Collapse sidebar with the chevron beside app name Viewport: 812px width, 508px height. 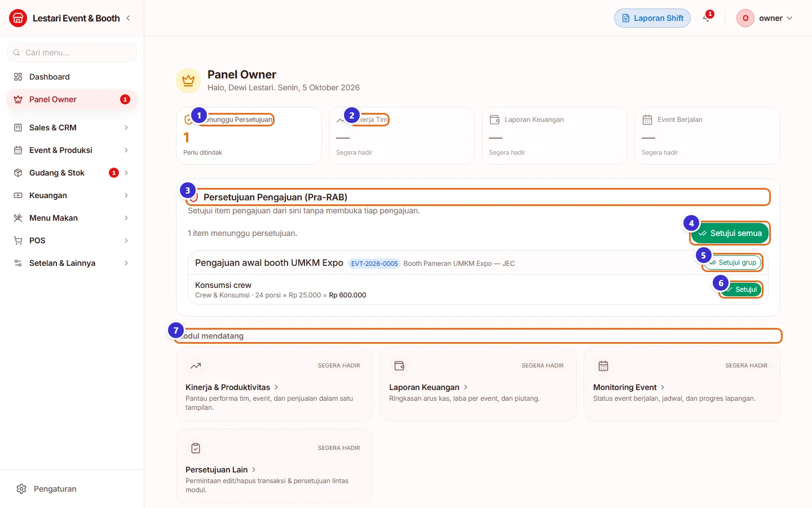pyautogui.click(x=128, y=18)
